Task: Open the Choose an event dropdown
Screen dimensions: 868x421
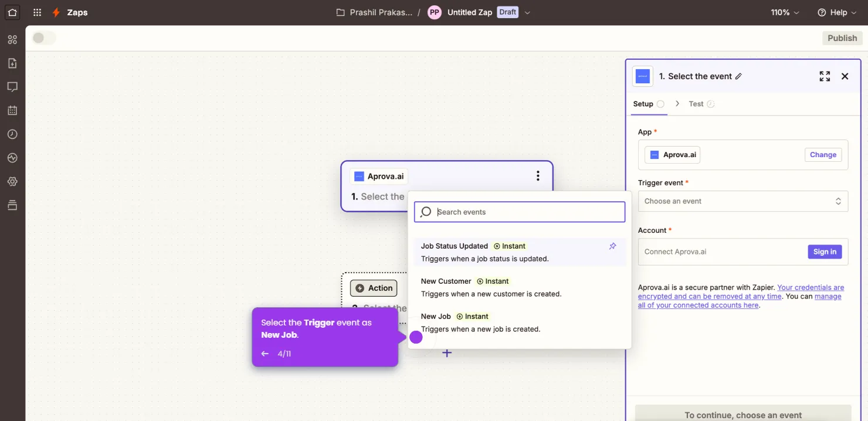Action: [x=742, y=201]
